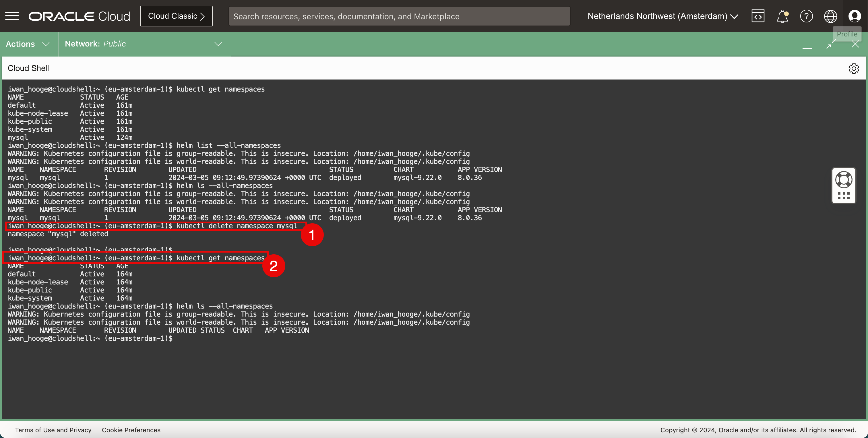
Task: Click the Oracle Cloud logo
Action: 79,16
